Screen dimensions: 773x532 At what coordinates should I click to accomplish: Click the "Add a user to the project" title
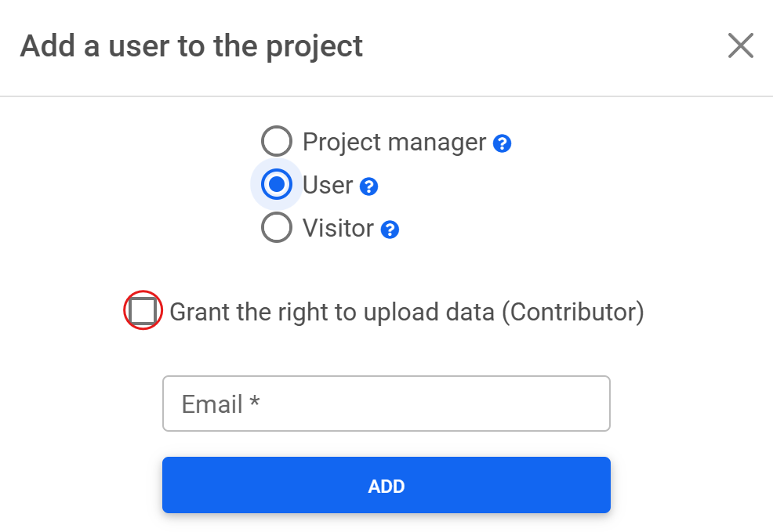(191, 46)
